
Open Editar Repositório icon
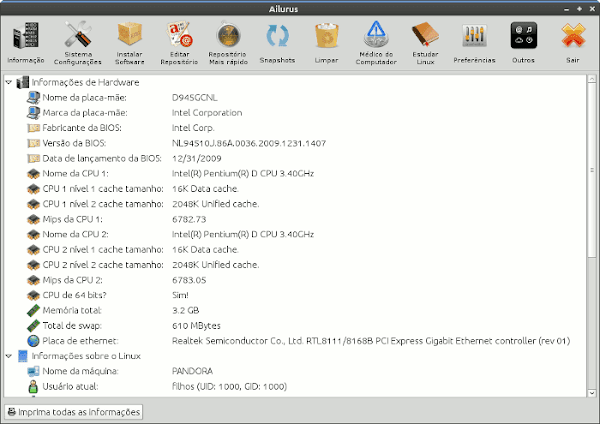(179, 38)
